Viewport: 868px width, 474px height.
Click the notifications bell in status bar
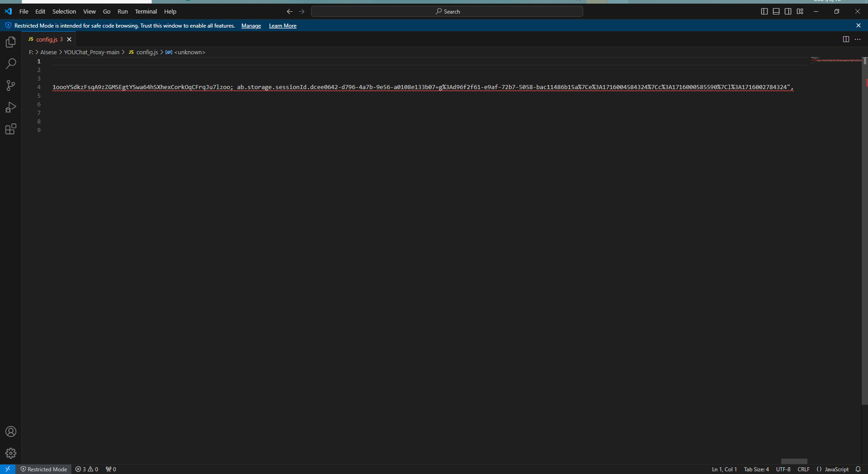(858, 469)
